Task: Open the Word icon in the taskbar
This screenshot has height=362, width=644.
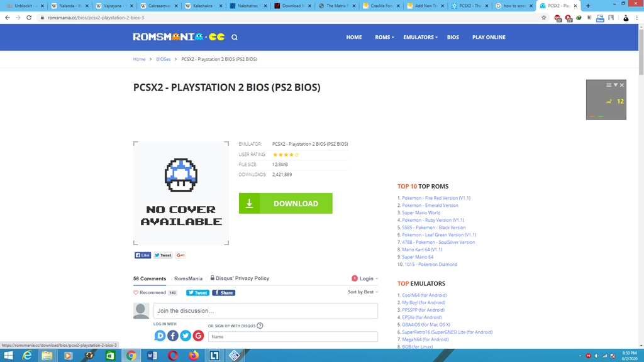Action: tap(152, 356)
